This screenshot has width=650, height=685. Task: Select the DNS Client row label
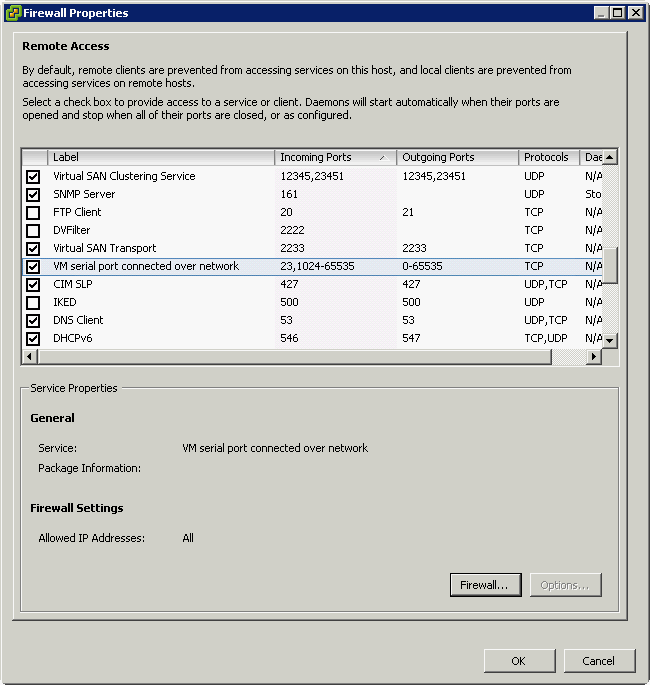click(x=78, y=320)
